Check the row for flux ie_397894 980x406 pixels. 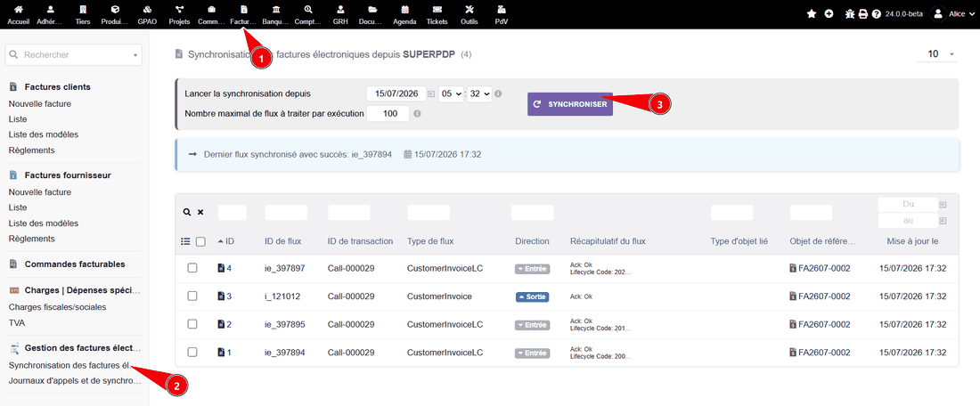click(192, 353)
